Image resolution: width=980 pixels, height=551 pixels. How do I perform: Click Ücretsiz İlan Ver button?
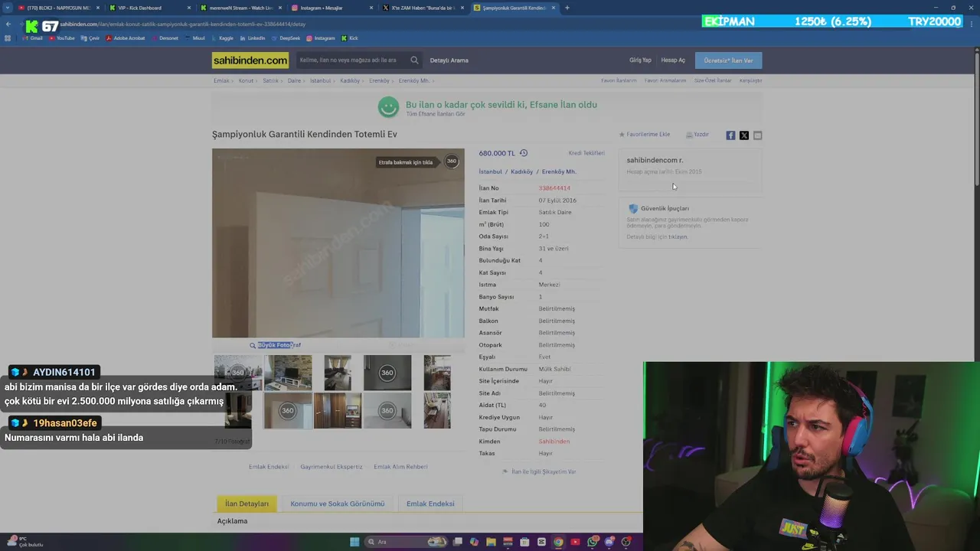(728, 60)
